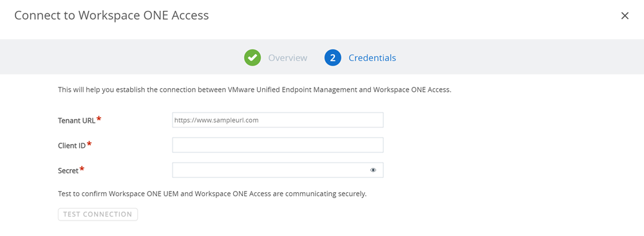
Task: Click the dialog title 'Connect to Workspace ONE Access'
Action: pos(111,15)
